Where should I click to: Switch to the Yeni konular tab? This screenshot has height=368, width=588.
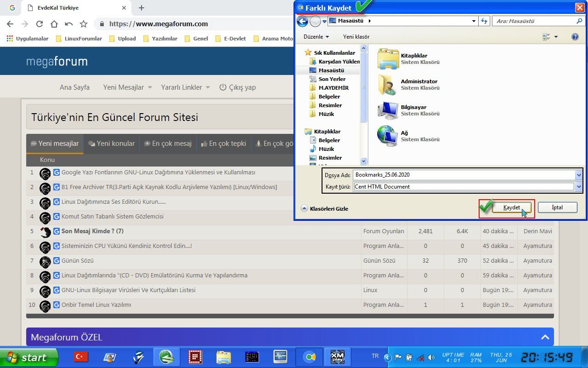pos(112,144)
